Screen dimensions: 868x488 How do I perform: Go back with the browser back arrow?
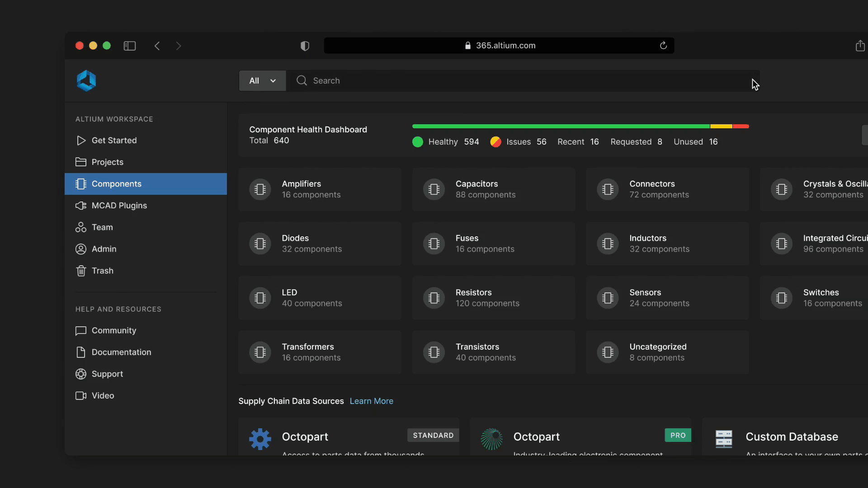pos(157,46)
